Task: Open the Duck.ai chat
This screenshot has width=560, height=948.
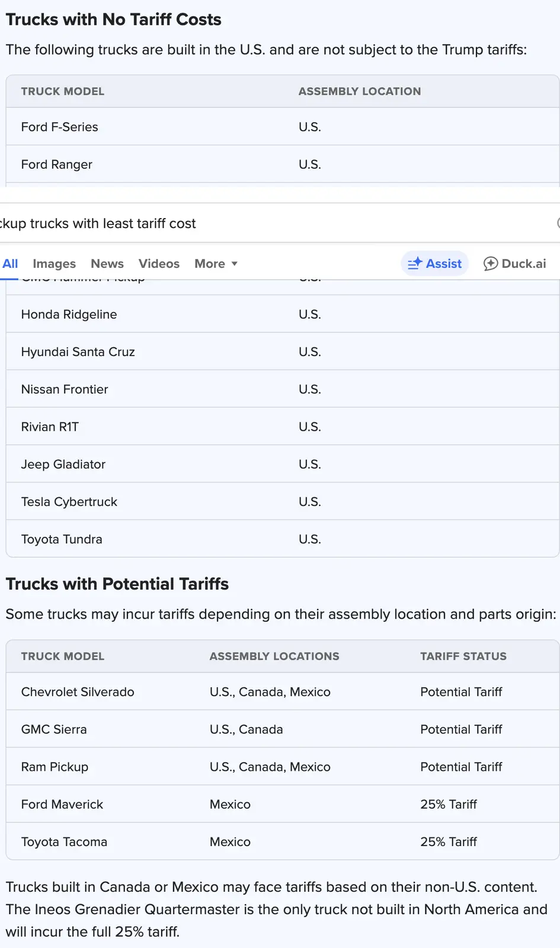Action: (515, 264)
